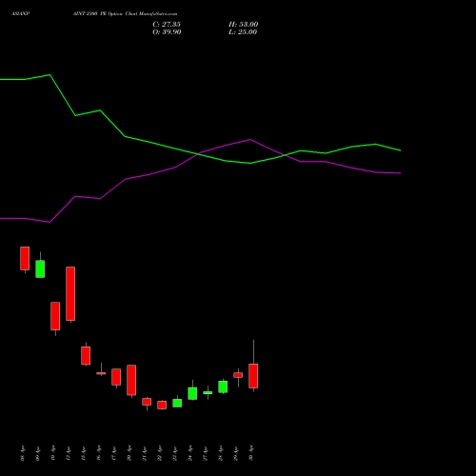
Task: Click the open value 'O: 39.90'
Action: click(x=167, y=32)
